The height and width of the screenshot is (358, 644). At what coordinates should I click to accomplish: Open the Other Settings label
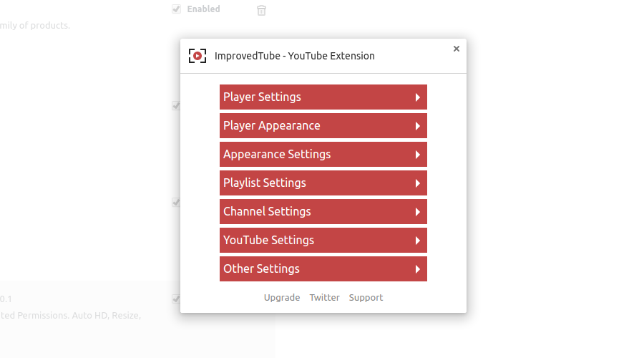tap(261, 269)
